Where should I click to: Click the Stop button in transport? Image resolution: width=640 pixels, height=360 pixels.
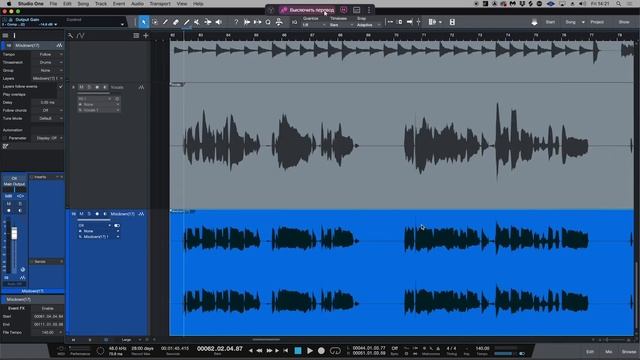298,351
